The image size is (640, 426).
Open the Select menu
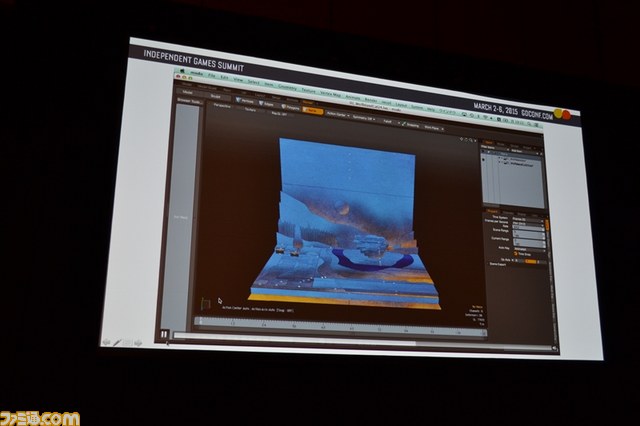[253, 82]
